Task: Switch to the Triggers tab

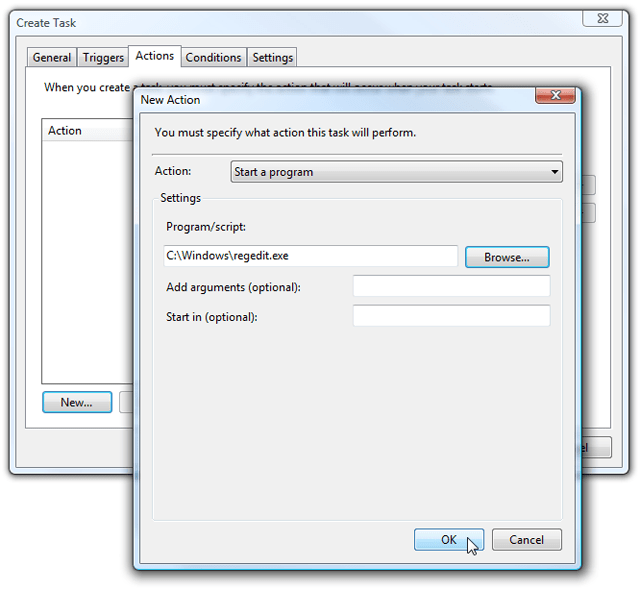Action: (103, 58)
